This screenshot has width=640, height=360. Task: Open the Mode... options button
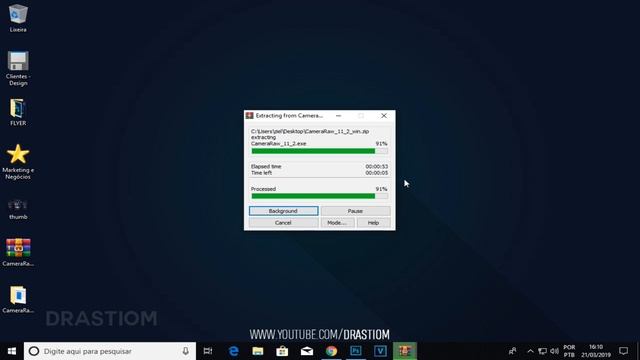(337, 223)
